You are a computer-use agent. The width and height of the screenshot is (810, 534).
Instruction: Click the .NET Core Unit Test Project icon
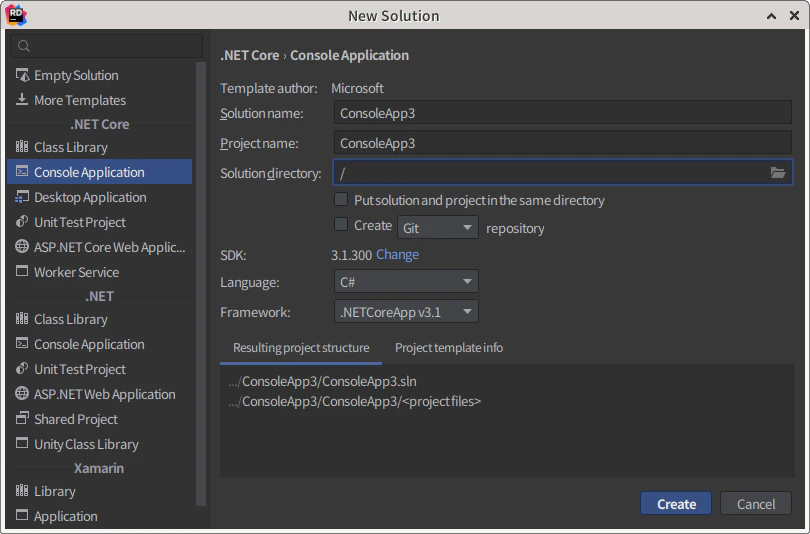[22, 222]
